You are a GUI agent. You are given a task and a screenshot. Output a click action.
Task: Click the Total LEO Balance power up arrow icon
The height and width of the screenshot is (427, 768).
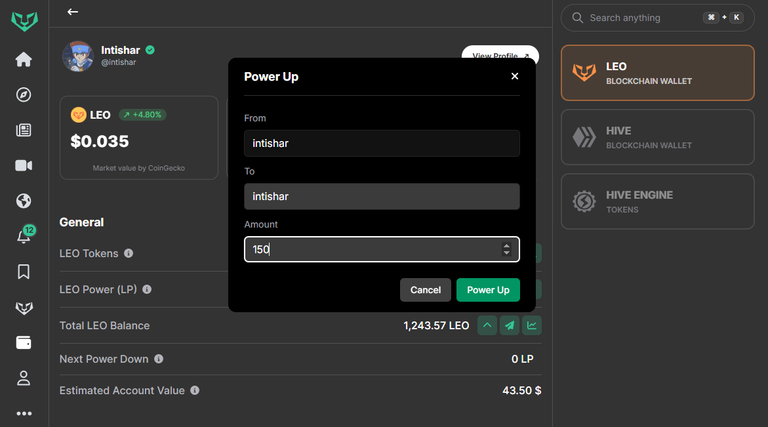click(487, 326)
